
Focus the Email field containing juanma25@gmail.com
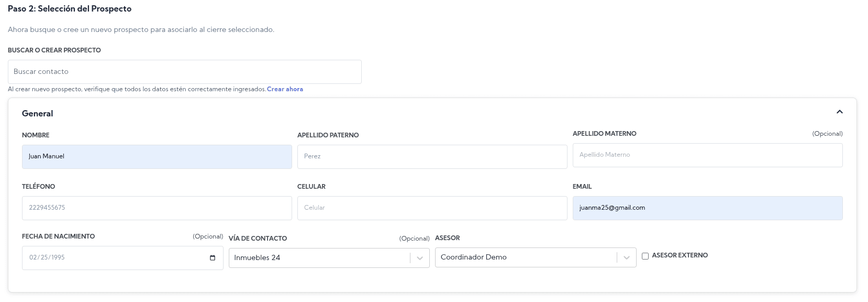(707, 208)
